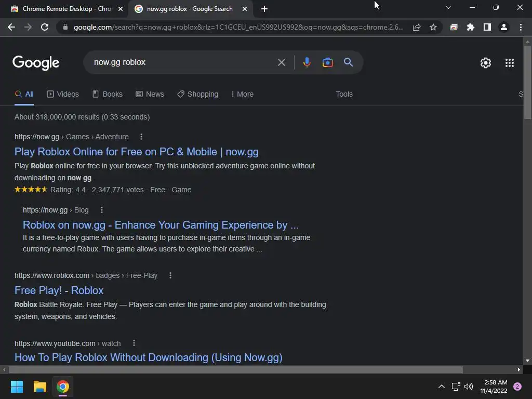
Task: Open options for the now.gg Blog result
Action: [101, 210]
